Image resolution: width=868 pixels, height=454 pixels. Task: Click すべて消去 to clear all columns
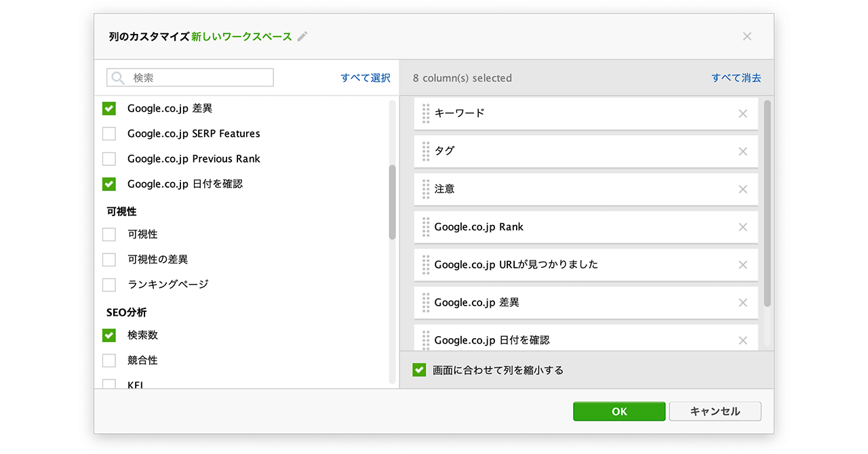coord(736,78)
